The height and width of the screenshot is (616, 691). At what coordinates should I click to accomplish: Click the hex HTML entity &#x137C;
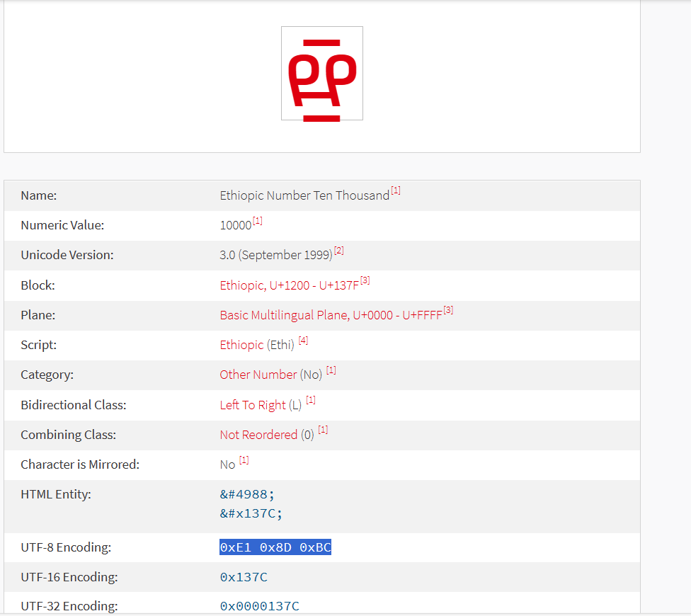pos(251,513)
